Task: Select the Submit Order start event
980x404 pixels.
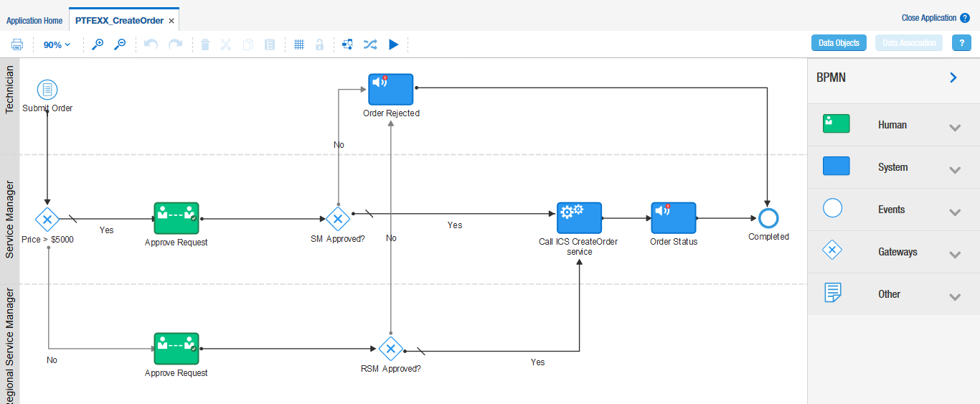Action: (x=47, y=90)
